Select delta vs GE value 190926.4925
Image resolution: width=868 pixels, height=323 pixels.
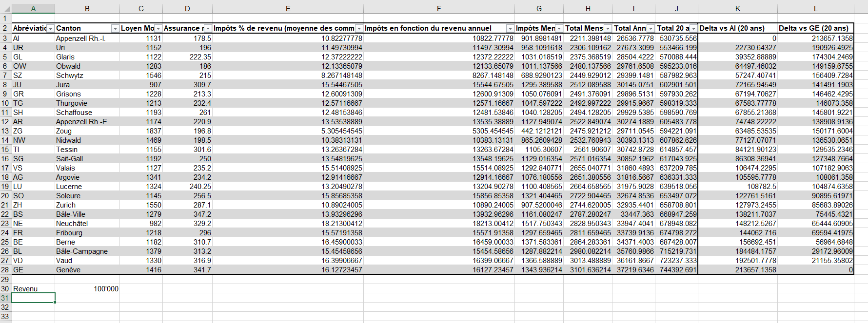[815, 48]
